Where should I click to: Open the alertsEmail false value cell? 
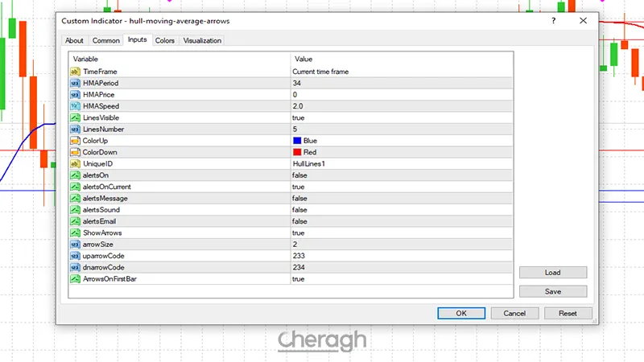(x=299, y=221)
